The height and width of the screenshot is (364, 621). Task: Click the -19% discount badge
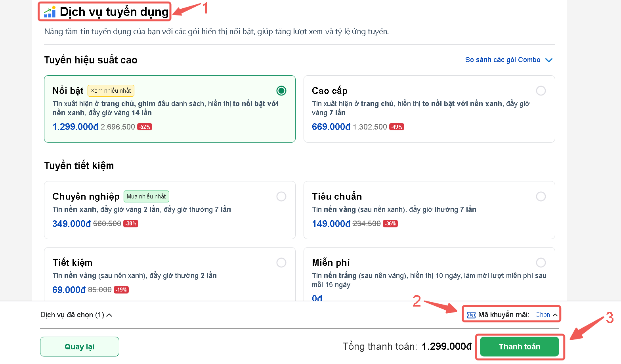[121, 290]
